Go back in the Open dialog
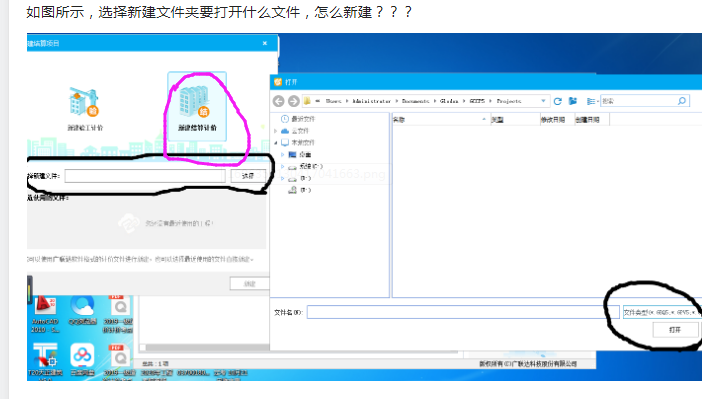Viewport: 717px width, 399px height. point(278,101)
